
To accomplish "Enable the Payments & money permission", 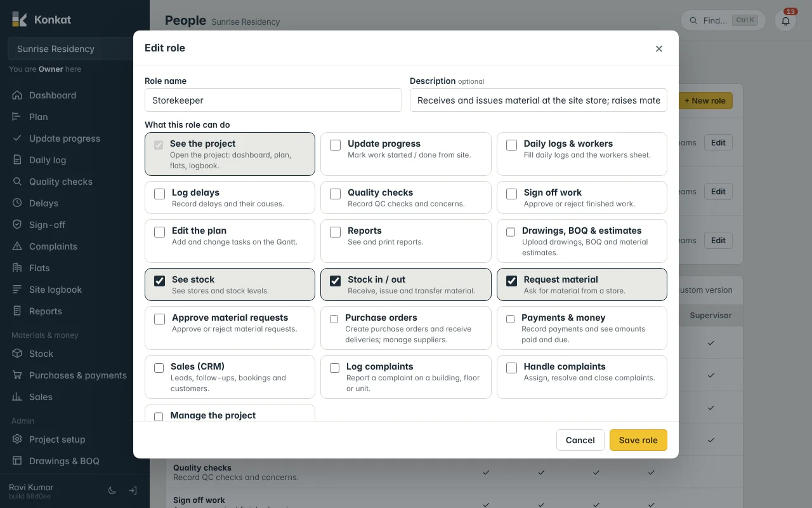I will pos(511,319).
